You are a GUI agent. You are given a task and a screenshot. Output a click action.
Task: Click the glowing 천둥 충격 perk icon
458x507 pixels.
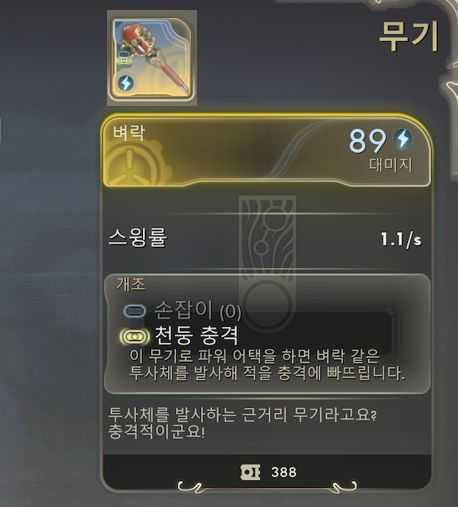134,336
